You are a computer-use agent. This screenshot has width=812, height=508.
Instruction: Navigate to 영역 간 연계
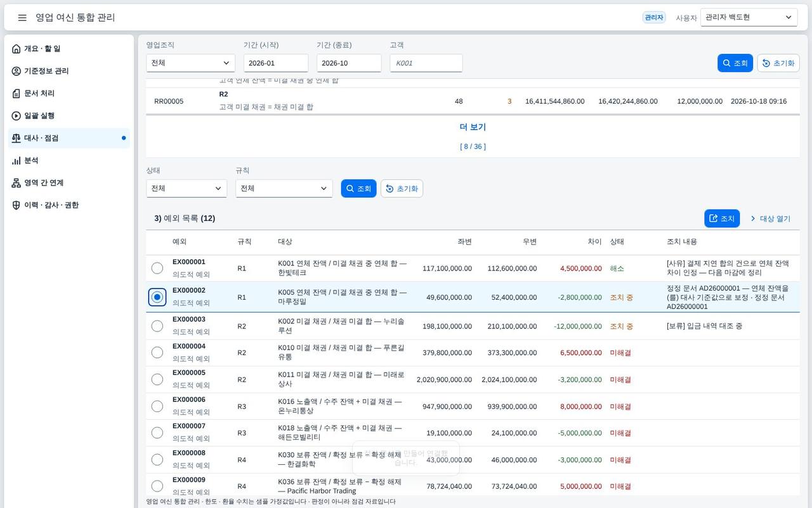69,183
